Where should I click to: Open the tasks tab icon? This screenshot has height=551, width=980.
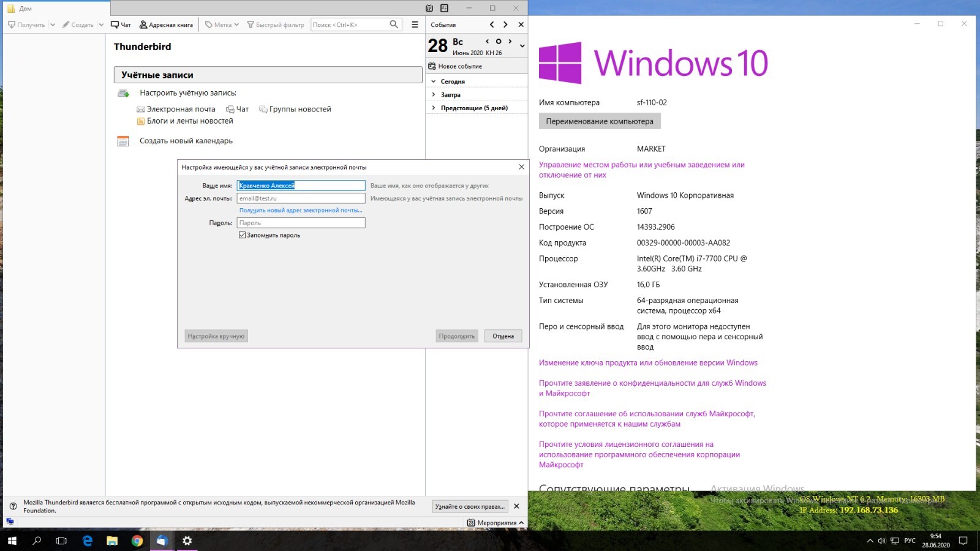[x=444, y=8]
